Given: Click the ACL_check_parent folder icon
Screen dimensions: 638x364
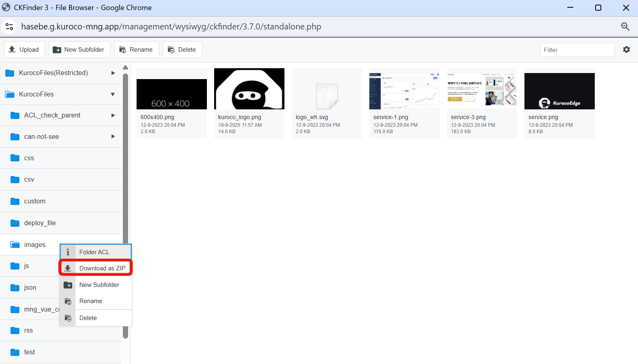Looking at the screenshot, I should point(15,115).
